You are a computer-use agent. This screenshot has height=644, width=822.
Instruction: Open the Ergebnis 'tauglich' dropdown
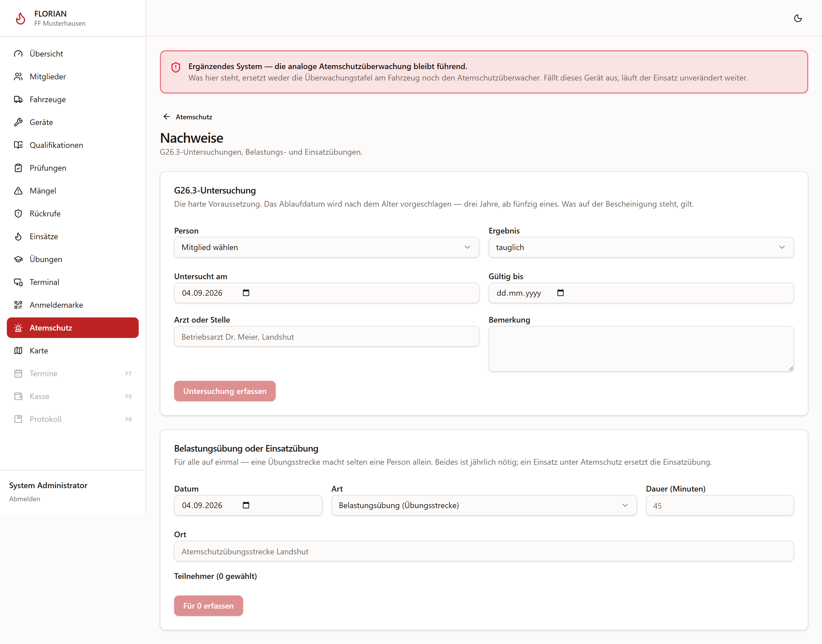641,247
